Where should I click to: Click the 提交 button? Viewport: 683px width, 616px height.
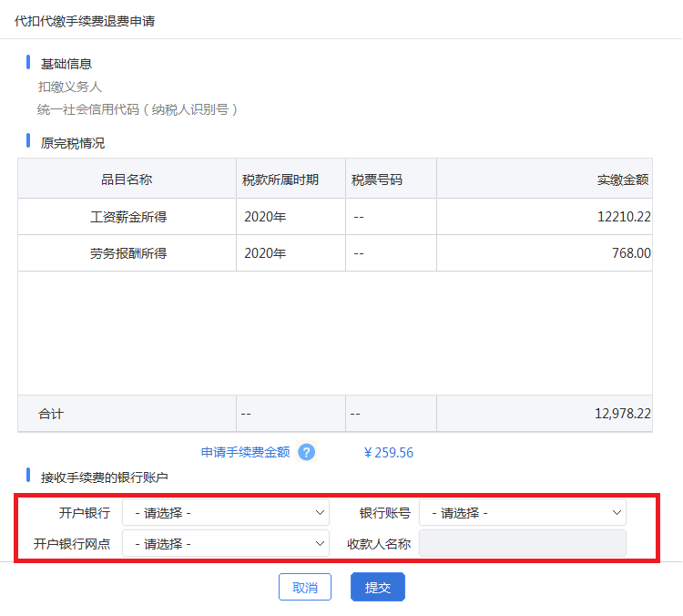378,587
